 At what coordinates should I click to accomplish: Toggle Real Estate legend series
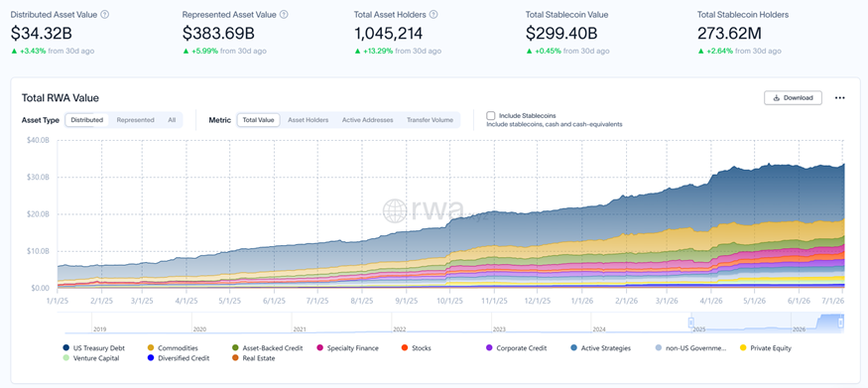(255, 358)
